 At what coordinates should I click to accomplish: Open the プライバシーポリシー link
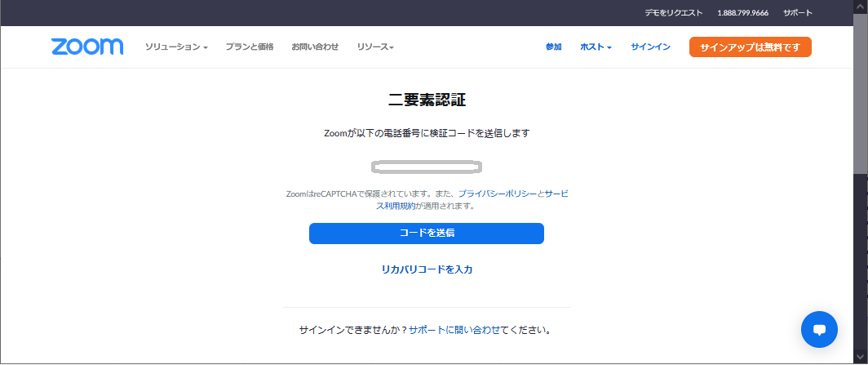click(498, 194)
